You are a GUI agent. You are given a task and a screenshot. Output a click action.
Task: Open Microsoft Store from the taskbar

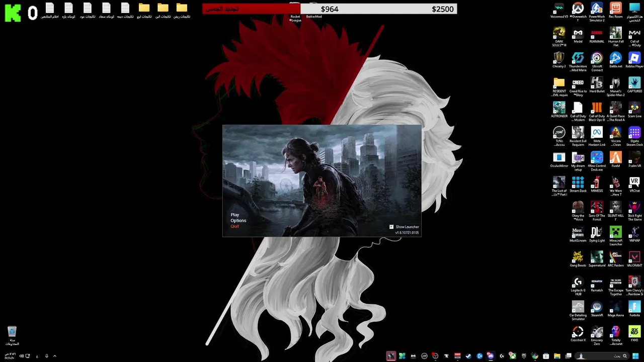coord(546,356)
